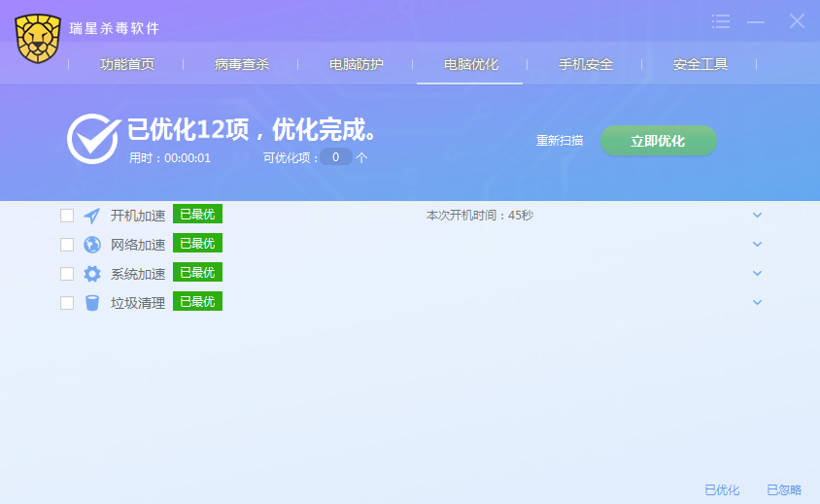
Task: Click the large checkmark completion icon
Action: click(x=93, y=138)
